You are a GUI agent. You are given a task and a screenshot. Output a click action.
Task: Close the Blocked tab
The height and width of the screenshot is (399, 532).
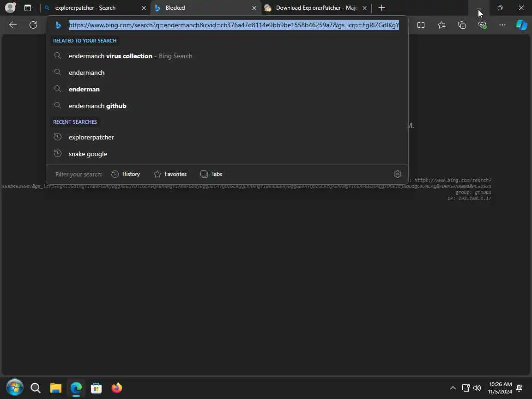(254, 8)
